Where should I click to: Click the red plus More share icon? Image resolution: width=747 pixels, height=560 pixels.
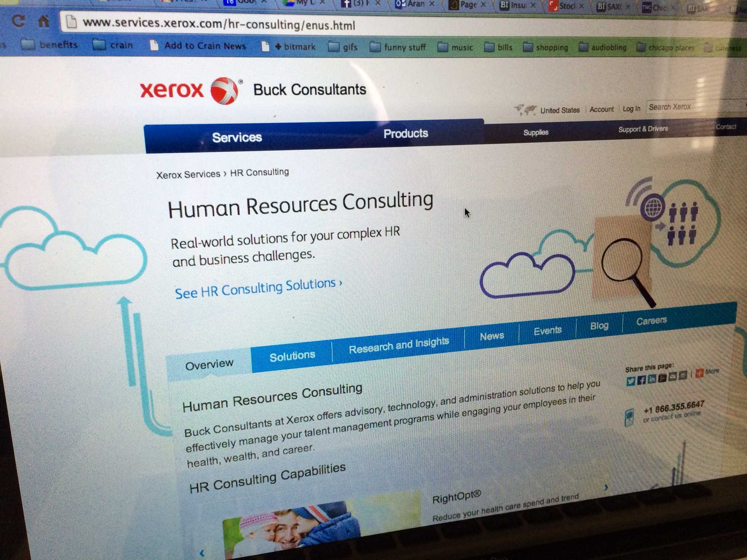699,373
